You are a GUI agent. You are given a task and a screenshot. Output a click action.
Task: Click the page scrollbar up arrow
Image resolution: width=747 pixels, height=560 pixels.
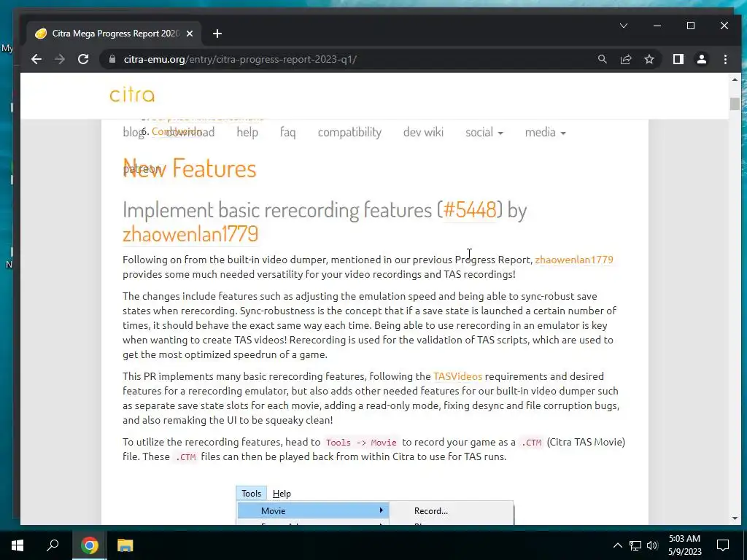click(x=735, y=79)
